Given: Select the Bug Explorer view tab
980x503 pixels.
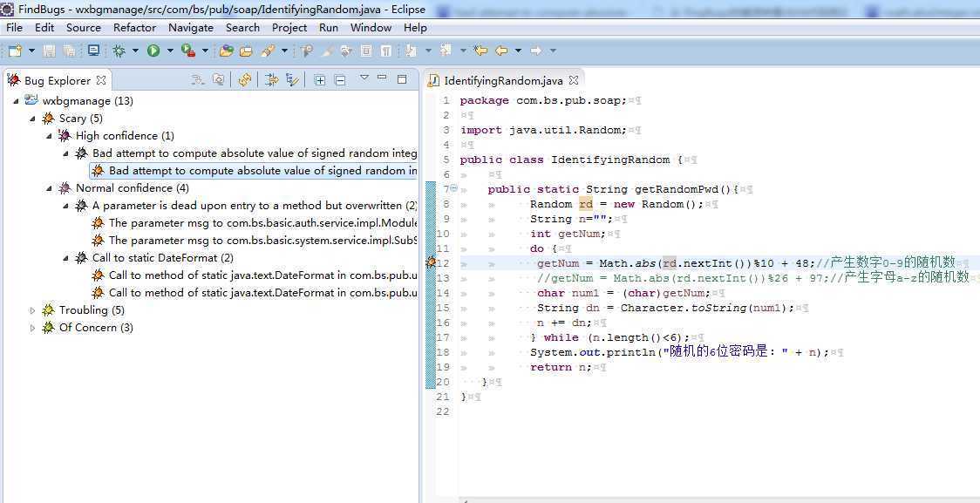Looking at the screenshot, I should 57,80.
